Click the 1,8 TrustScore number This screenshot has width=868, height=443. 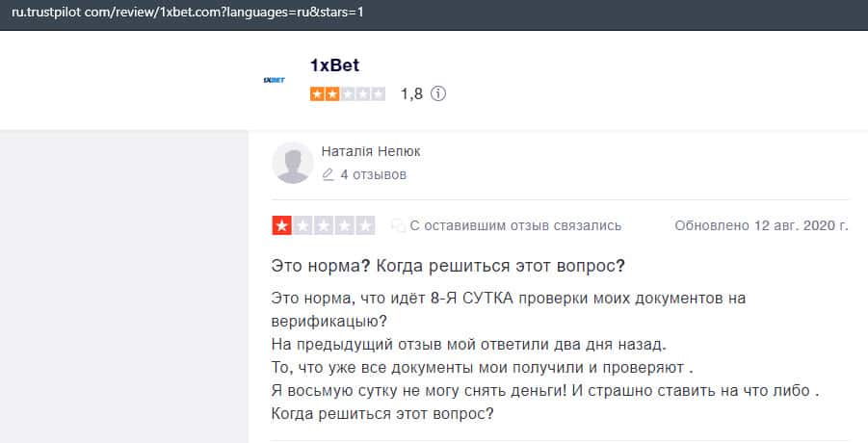coord(411,94)
